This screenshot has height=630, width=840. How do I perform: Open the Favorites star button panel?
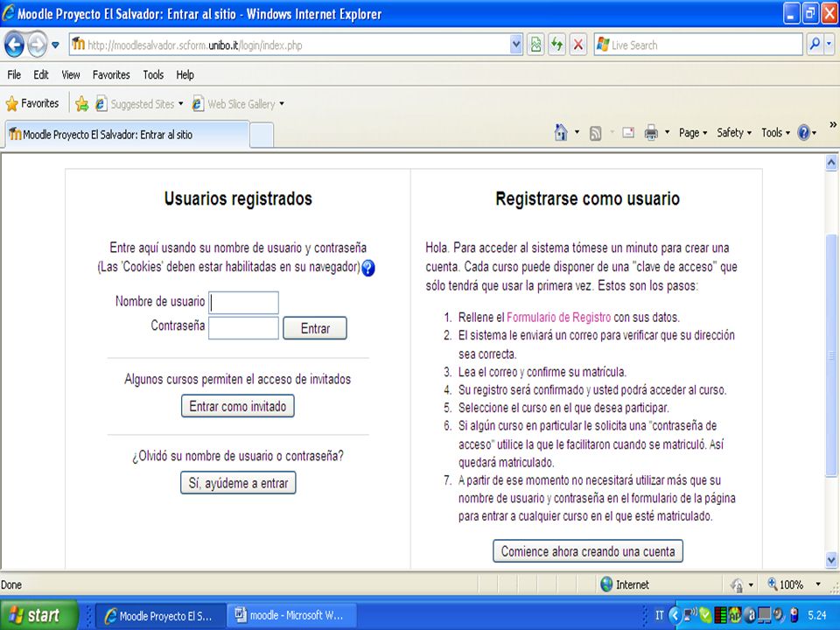coord(32,103)
